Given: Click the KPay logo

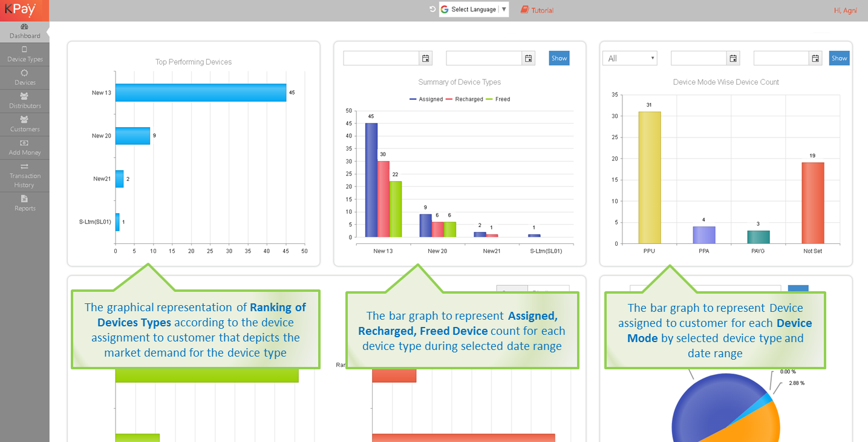Looking at the screenshot, I should [20, 9].
